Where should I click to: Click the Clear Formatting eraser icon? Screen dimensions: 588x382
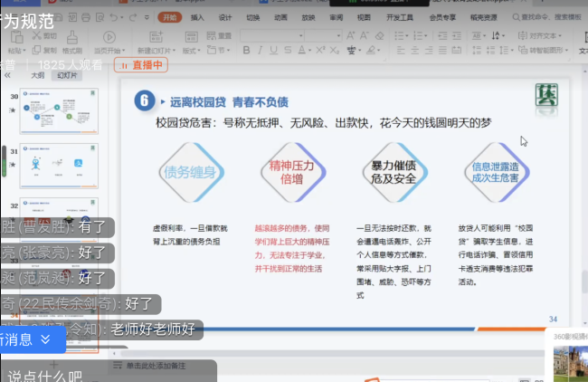[x=380, y=36]
